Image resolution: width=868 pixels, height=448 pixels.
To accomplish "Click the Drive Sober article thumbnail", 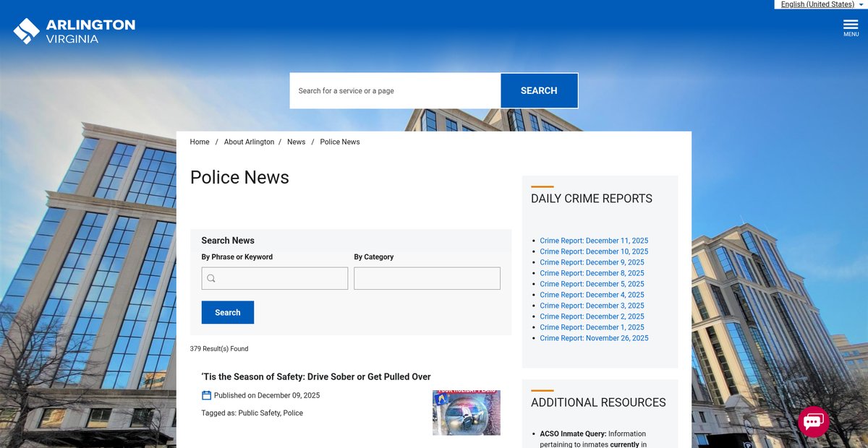I will pos(466,413).
